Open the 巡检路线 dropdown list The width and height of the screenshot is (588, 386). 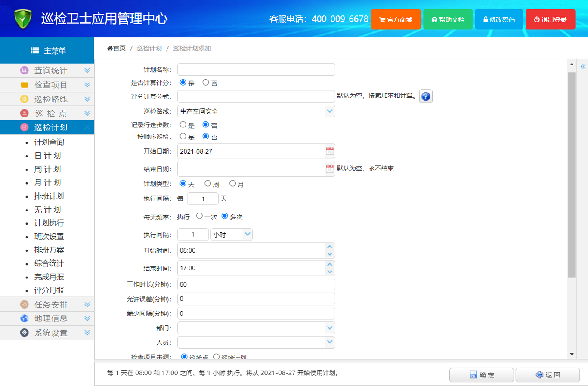329,111
